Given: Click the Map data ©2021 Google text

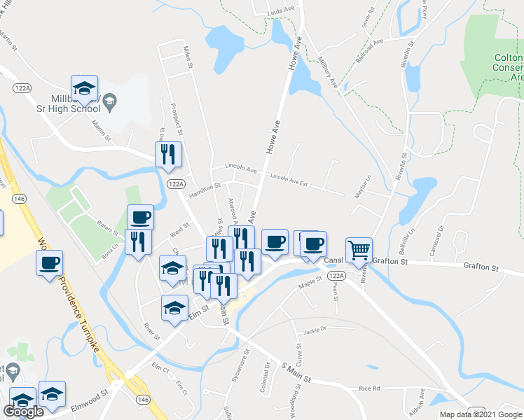Looking at the screenshot, I should 481,414.
